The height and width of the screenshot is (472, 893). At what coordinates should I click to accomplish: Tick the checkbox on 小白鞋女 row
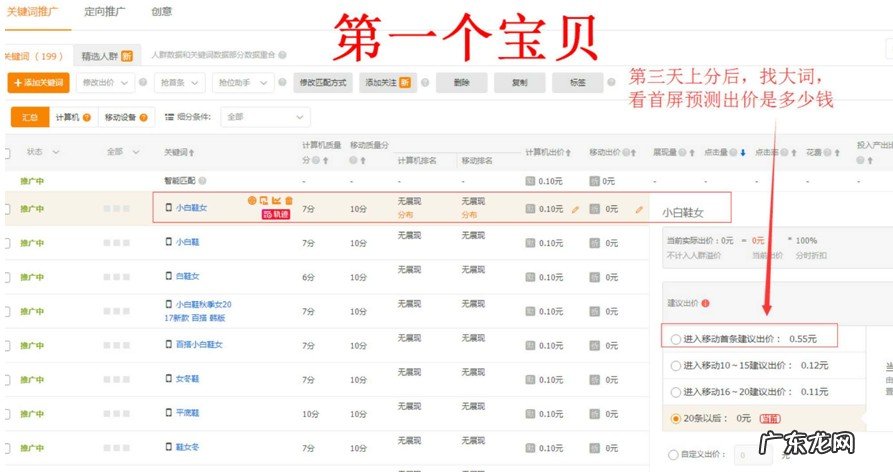pos(7,209)
